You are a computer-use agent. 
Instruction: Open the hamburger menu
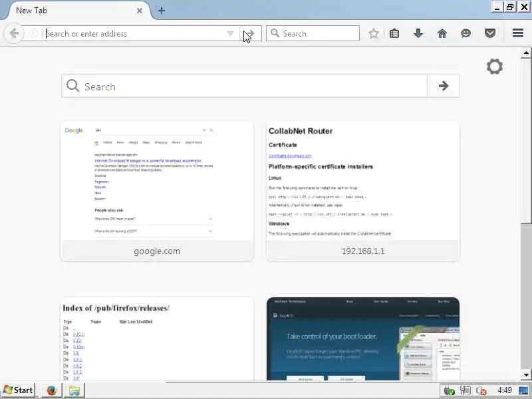click(518, 33)
